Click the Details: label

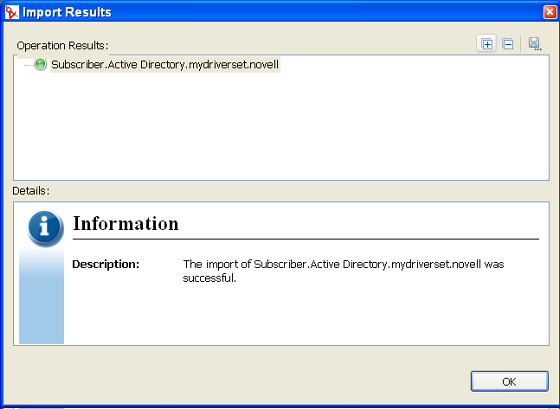coord(31,191)
